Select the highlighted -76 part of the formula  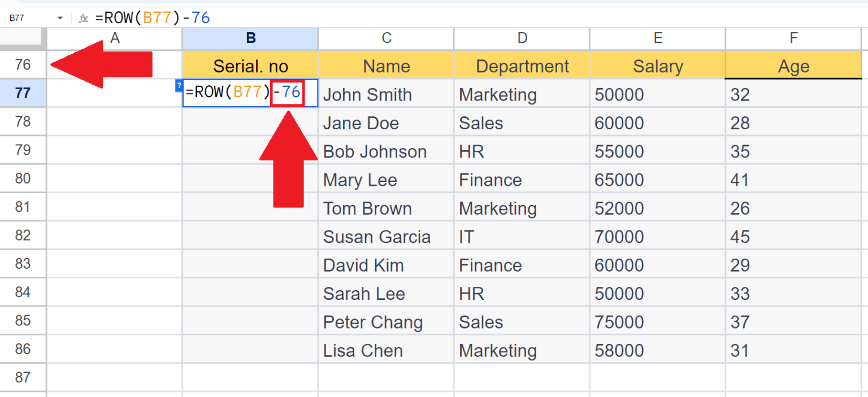[287, 91]
